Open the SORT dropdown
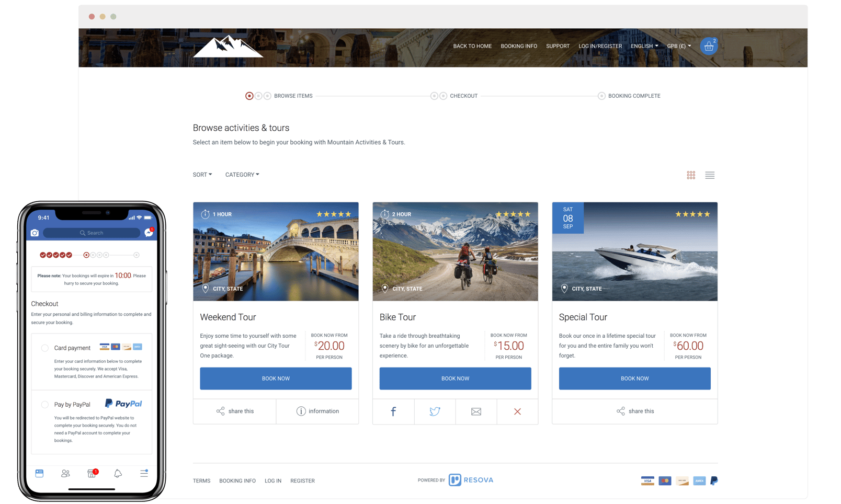 click(202, 174)
